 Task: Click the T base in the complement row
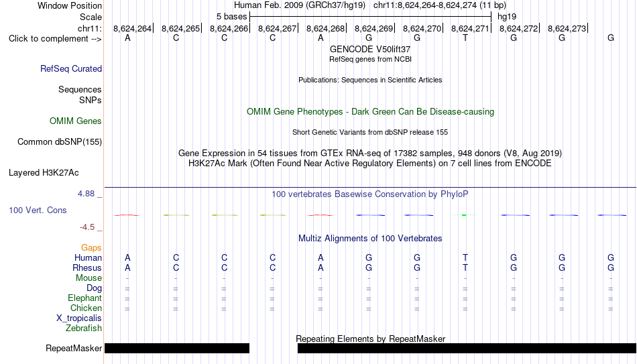point(465,38)
